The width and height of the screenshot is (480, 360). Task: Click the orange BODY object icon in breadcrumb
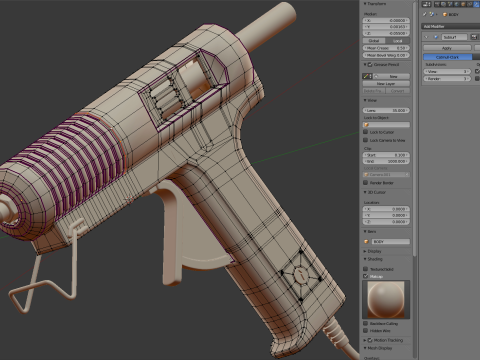(445, 14)
